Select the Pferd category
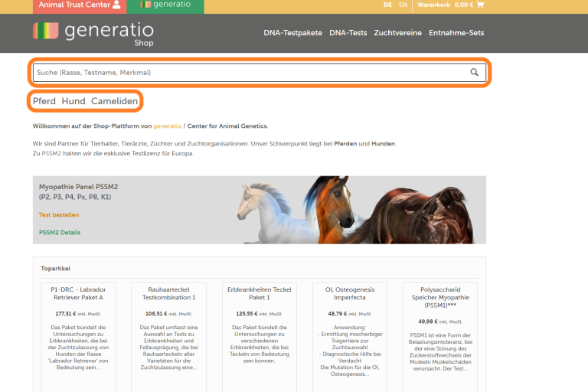This screenshot has height=392, width=588. click(44, 101)
